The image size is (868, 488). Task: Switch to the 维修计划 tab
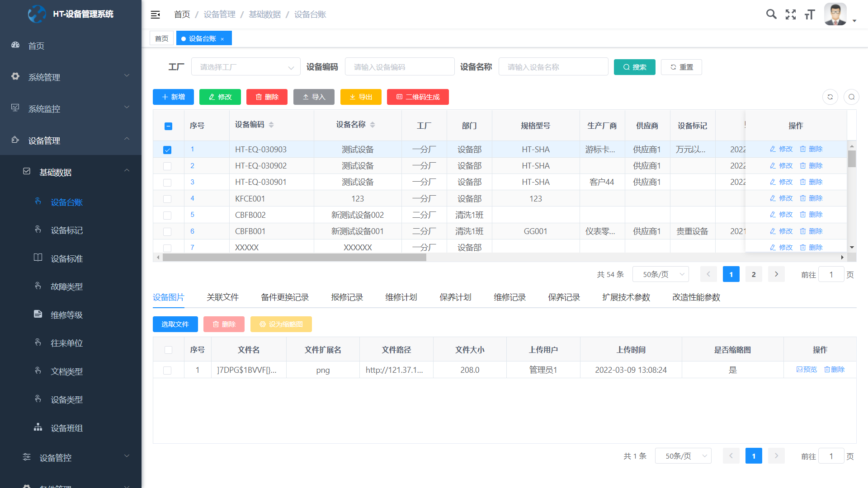[x=401, y=297]
